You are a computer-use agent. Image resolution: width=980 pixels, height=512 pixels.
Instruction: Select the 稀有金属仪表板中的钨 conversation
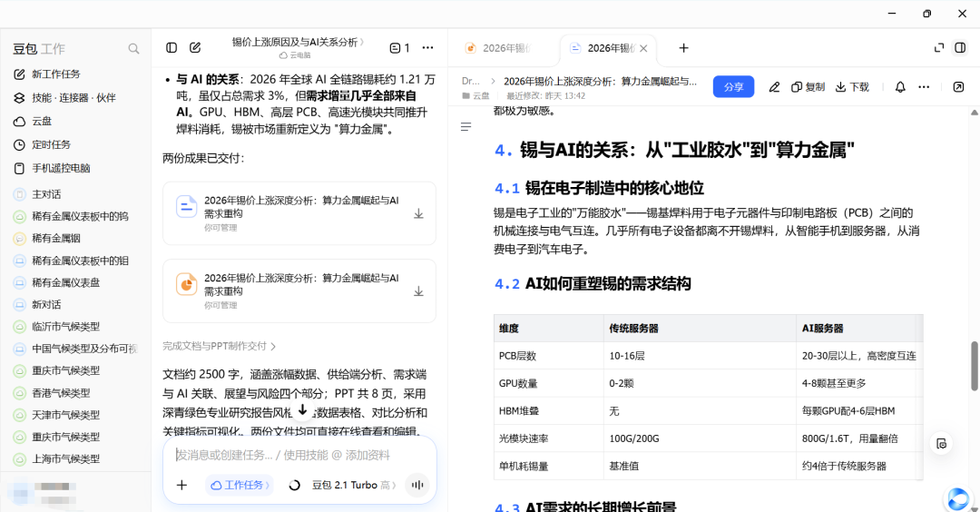[75, 216]
